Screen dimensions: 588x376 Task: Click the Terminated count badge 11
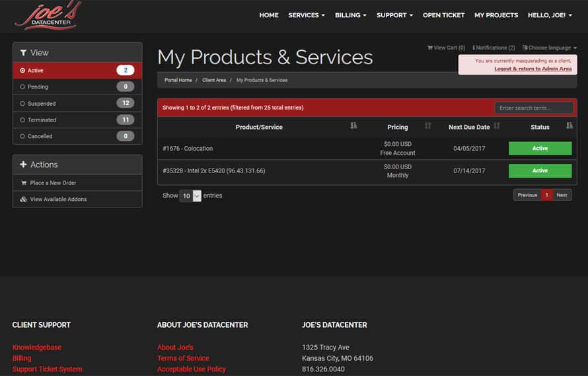pos(126,120)
